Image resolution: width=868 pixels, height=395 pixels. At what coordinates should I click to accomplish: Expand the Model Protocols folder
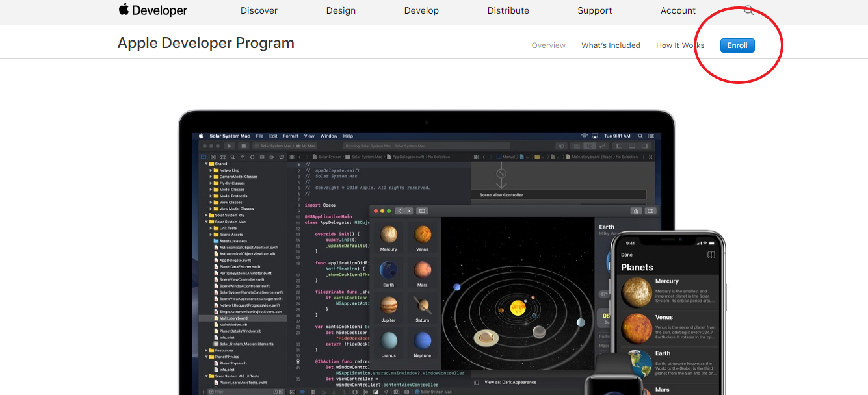[211, 196]
